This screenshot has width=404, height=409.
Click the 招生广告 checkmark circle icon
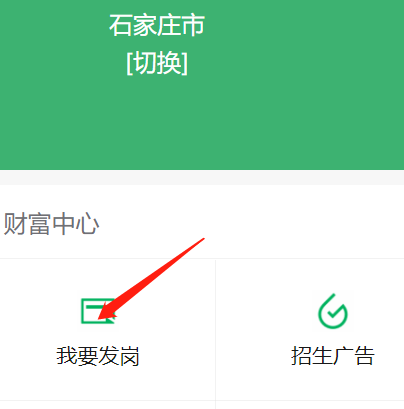tap(333, 311)
